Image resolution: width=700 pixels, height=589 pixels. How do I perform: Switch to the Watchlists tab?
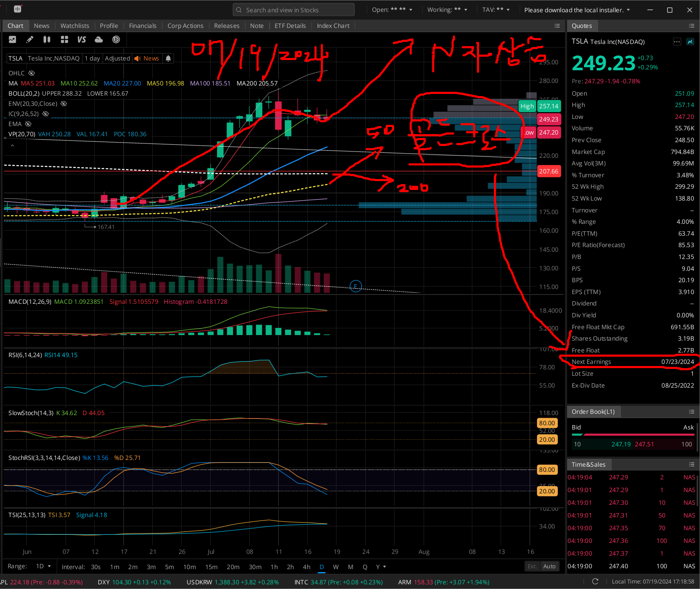(x=74, y=26)
